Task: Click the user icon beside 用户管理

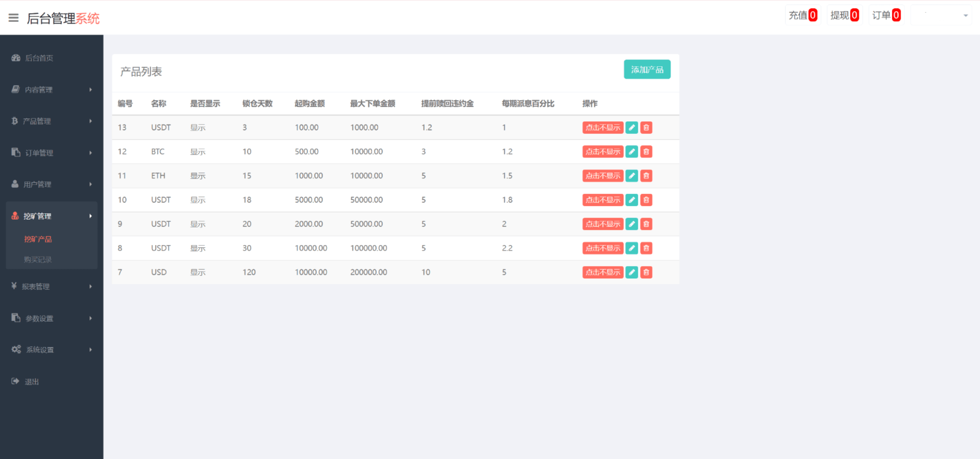Action: pos(15,184)
